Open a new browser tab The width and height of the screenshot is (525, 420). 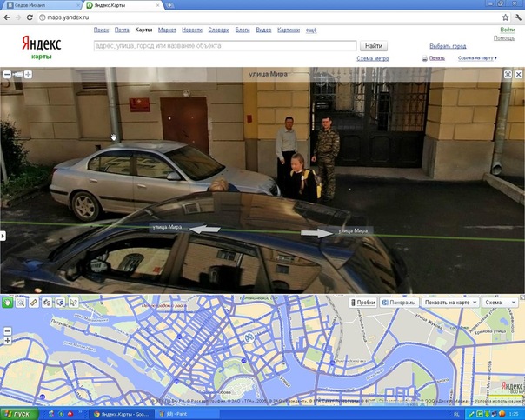(169, 5)
